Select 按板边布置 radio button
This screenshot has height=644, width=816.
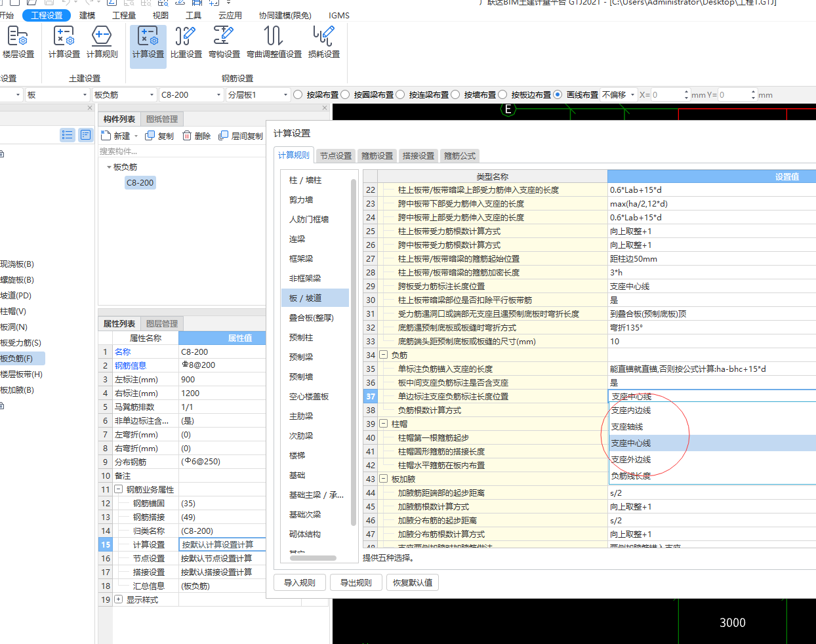pyautogui.click(x=502, y=94)
